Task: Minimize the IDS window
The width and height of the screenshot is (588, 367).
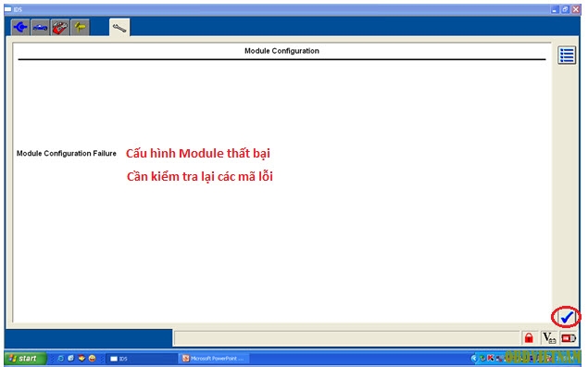Action: click(x=555, y=9)
